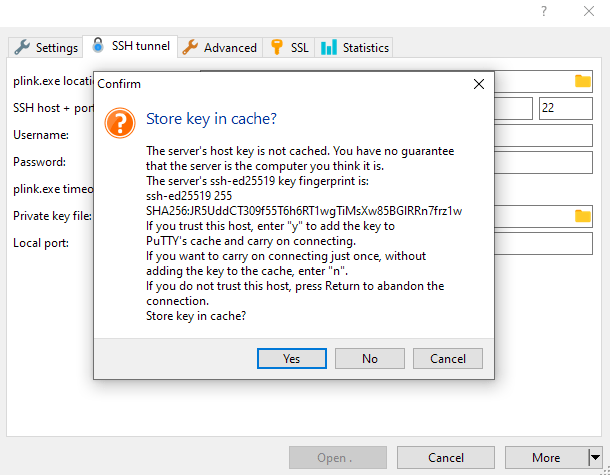Choose No to connect without caching key
610x475 pixels.
tap(370, 358)
